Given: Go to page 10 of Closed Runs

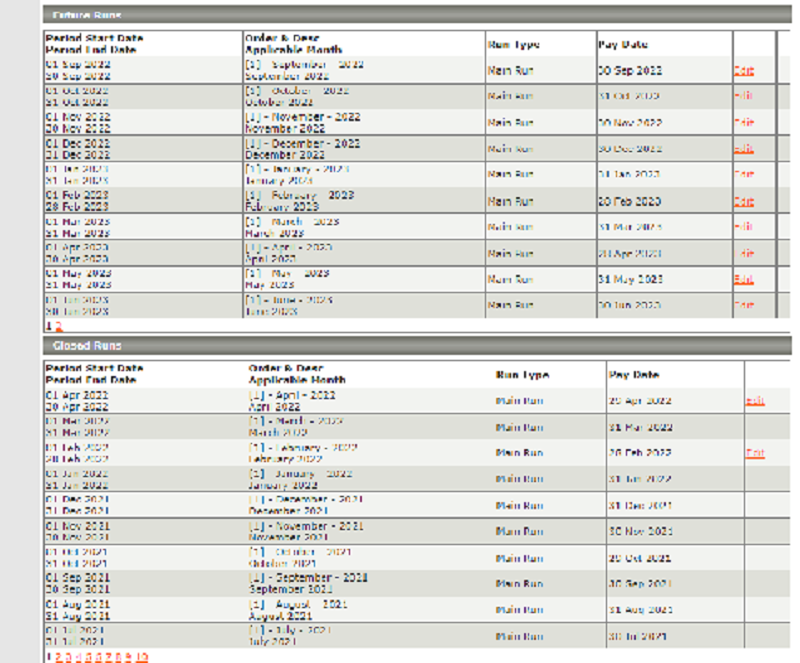Looking at the screenshot, I should click(x=142, y=657).
